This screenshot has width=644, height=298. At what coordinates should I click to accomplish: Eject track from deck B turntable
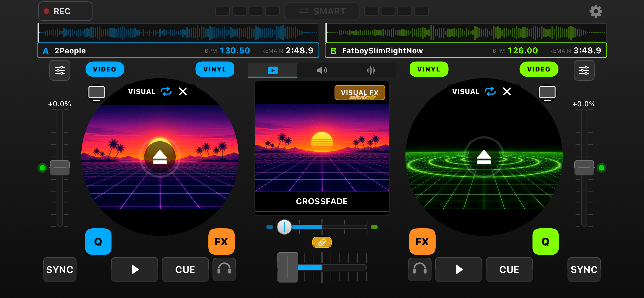point(484,157)
